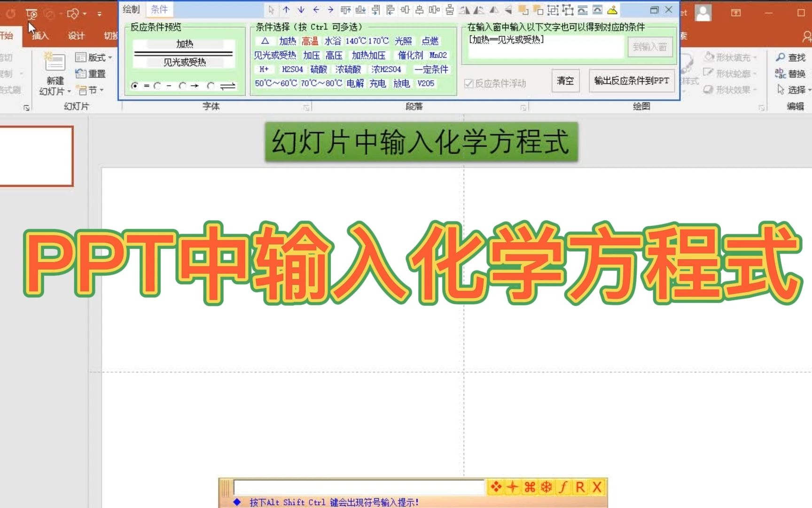Open the 节 section dropdown
Screen dimensions: 812x508
(x=90, y=89)
